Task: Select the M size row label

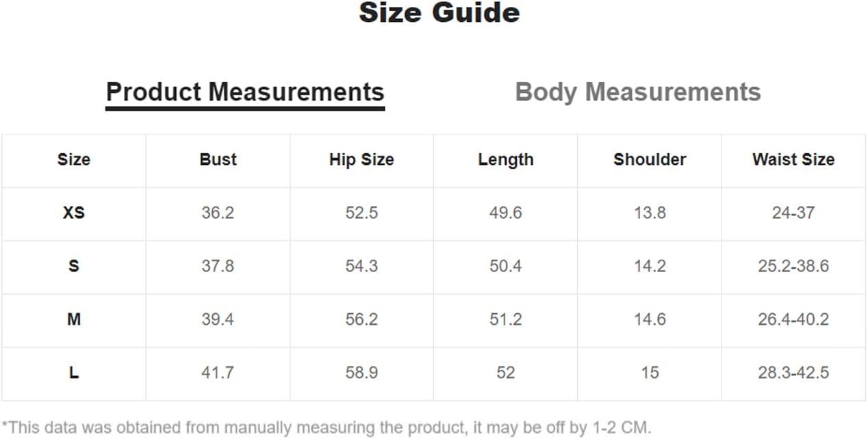Action: point(74,319)
